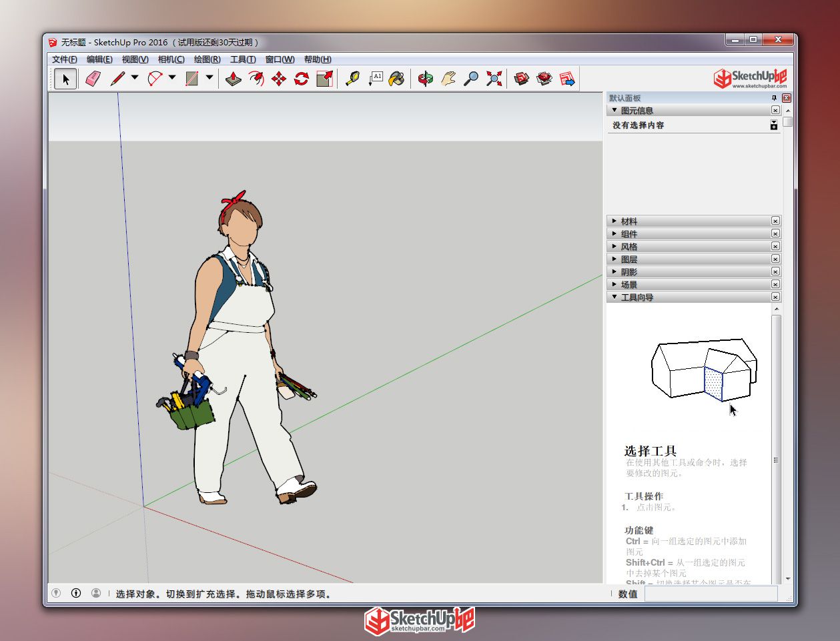Choose the Offset tool
This screenshot has height=641, width=840.
click(x=256, y=79)
